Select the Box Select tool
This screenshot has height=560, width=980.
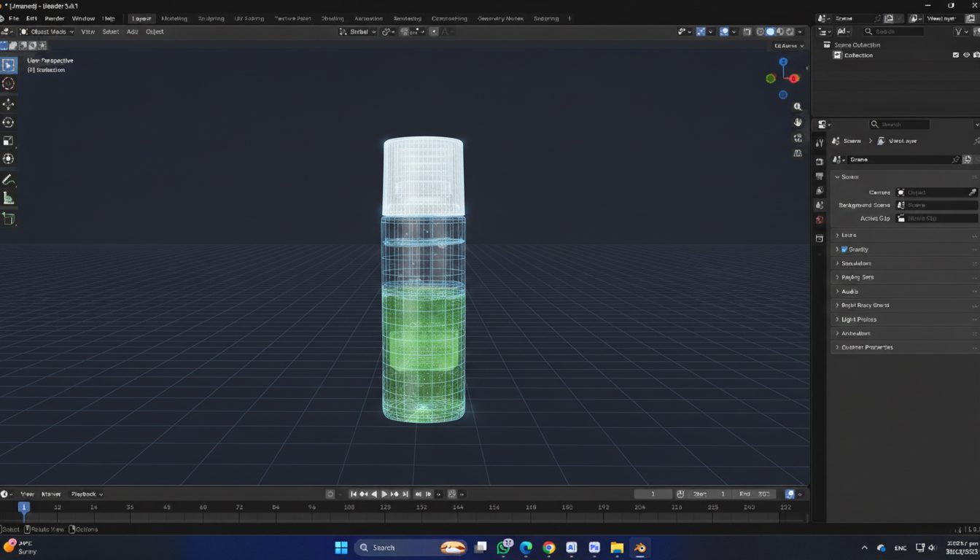[x=9, y=65]
